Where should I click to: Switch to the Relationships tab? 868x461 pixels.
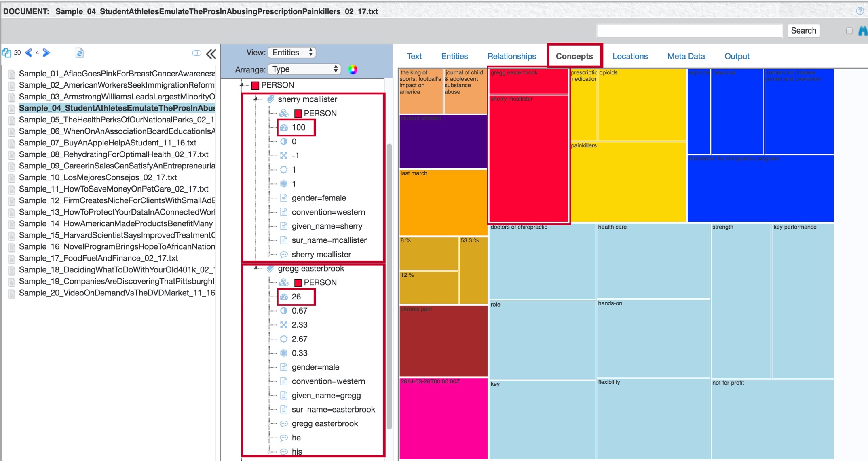[511, 56]
